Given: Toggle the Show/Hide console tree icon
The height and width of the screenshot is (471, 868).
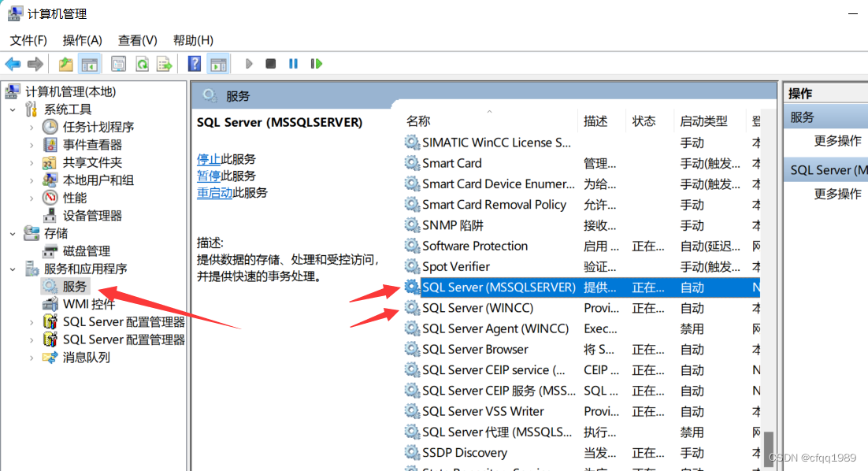Looking at the screenshot, I should point(90,65).
